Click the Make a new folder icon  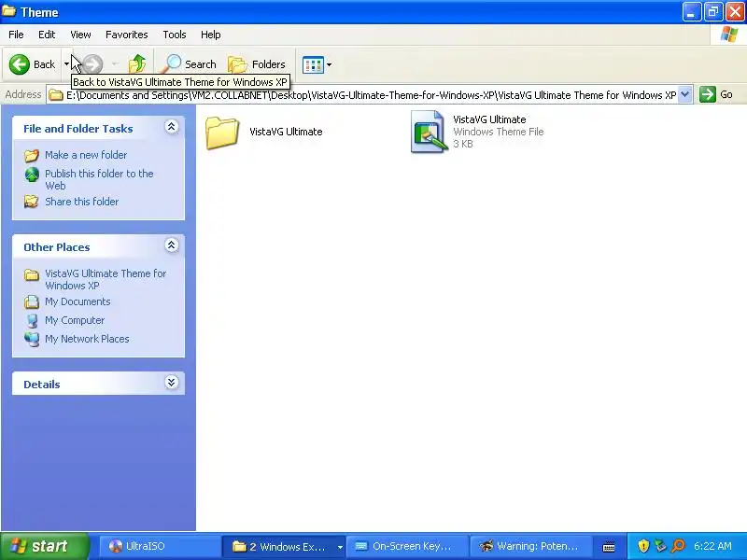pos(32,155)
